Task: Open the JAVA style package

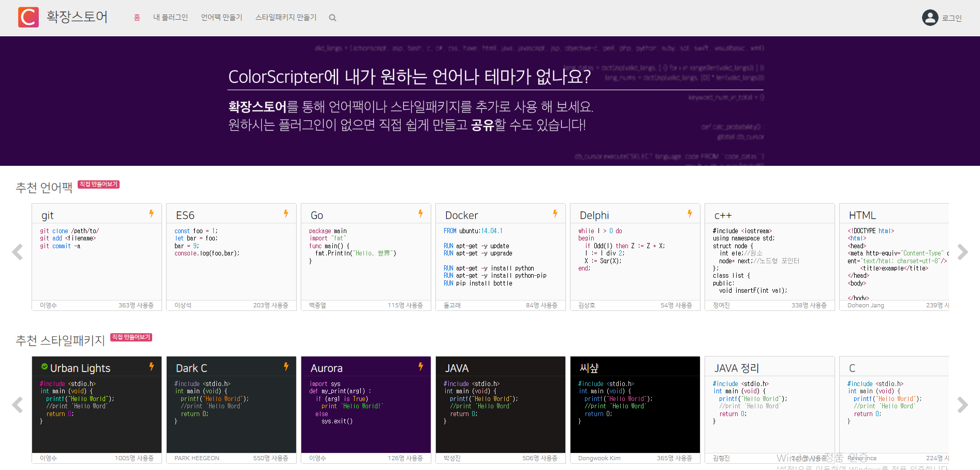Action: 501,410
